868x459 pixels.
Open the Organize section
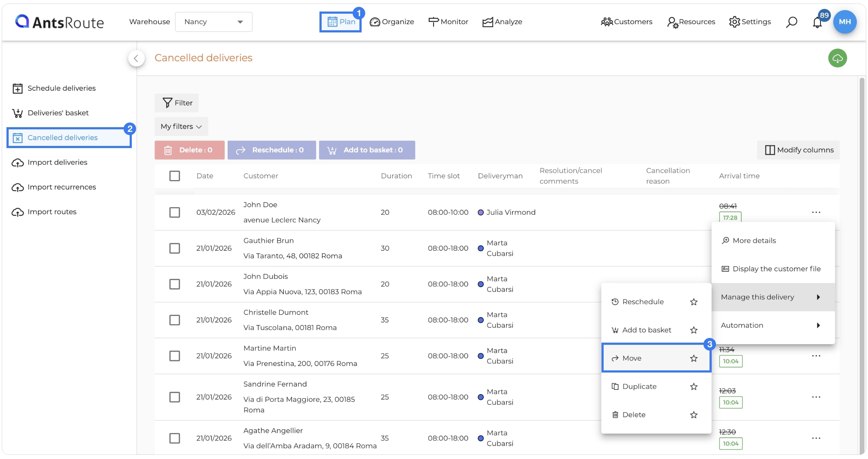(392, 22)
